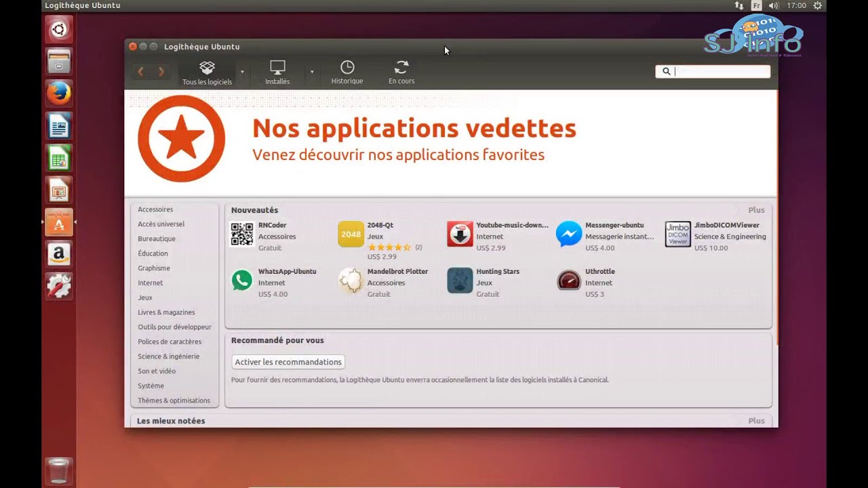868x488 pixels.
Task: Select the Youtube-music-downloader app icon
Action: (x=460, y=234)
